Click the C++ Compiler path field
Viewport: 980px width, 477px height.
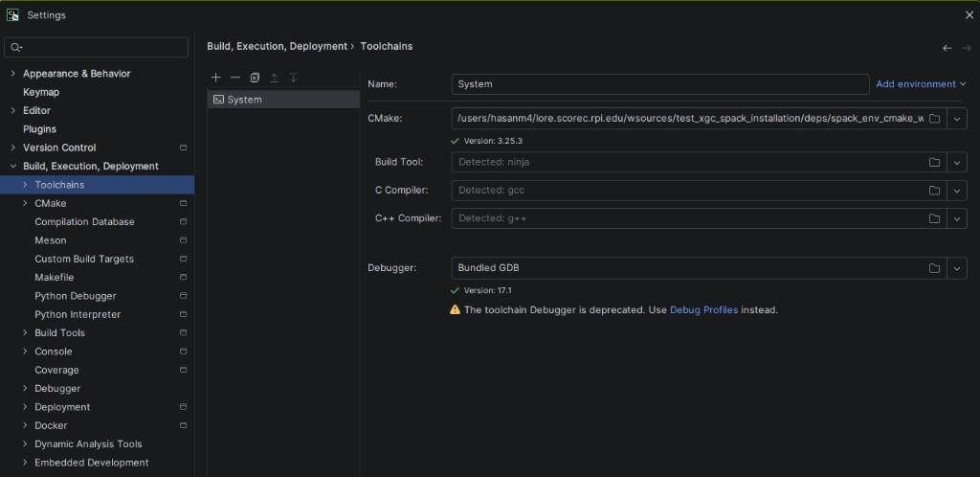pyautogui.click(x=689, y=218)
